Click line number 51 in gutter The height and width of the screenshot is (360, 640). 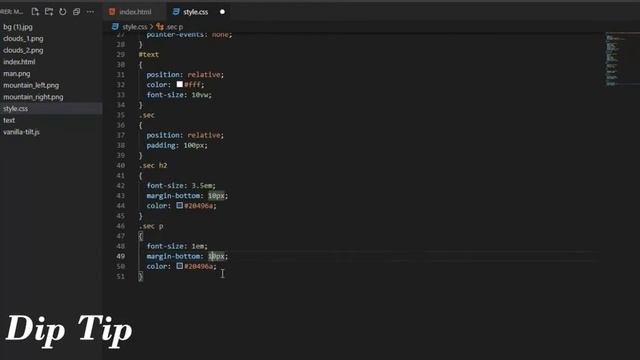120,276
